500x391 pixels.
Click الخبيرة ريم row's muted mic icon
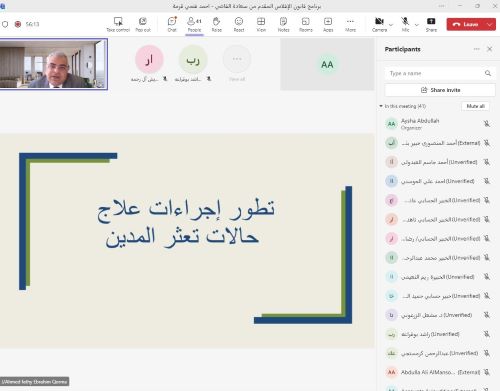click(x=487, y=277)
